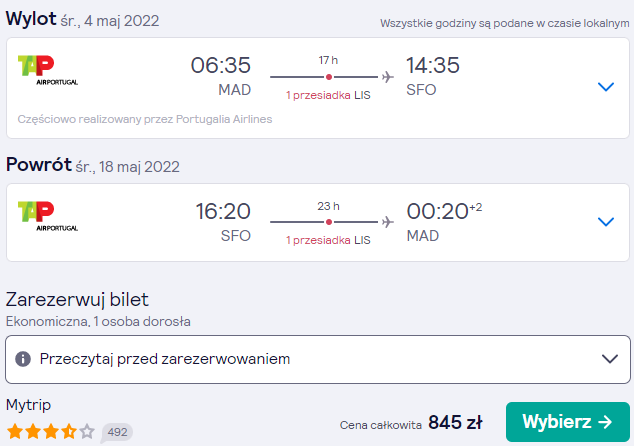Click the red stopover dot on outbound route
This screenshot has height=446, width=634.
coord(329,77)
